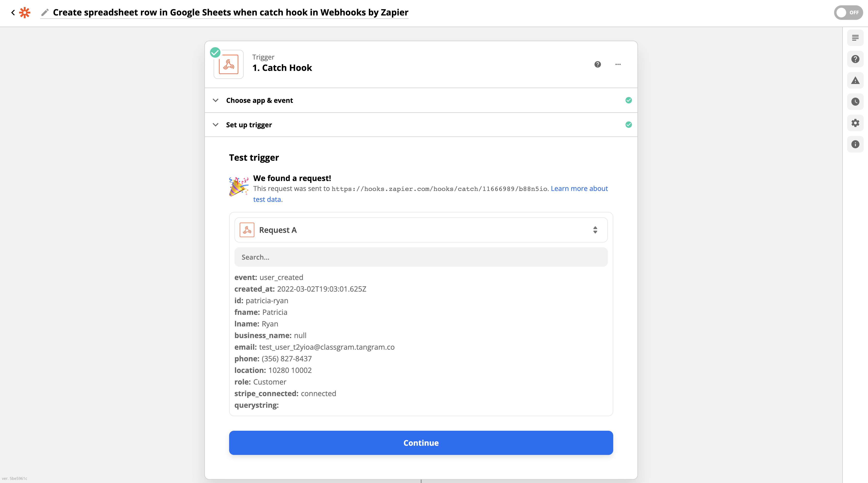Select the stripe_connected: connected row
The height and width of the screenshot is (483, 868).
pos(285,393)
